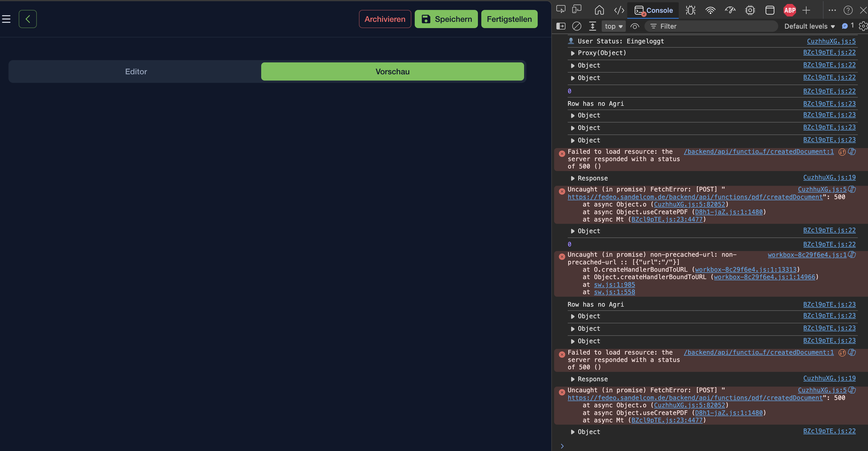Open the Sources debugger bug icon
Screen dimensions: 868x451
pyautogui.click(x=690, y=10)
